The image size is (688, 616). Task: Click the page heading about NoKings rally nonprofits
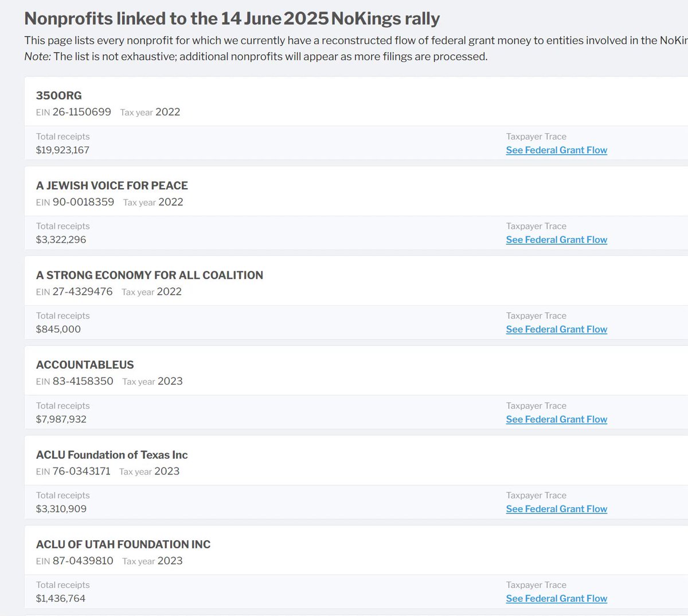(232, 18)
